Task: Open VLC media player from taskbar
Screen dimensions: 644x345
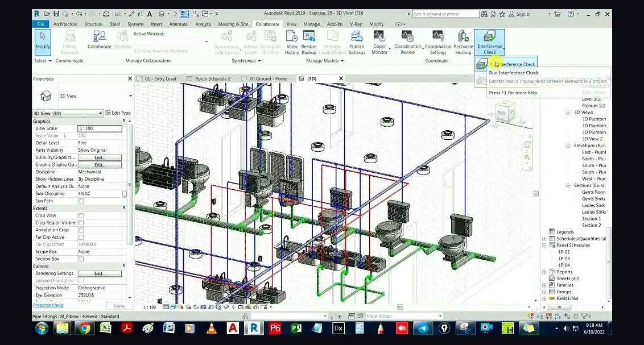Action: click(x=212, y=328)
